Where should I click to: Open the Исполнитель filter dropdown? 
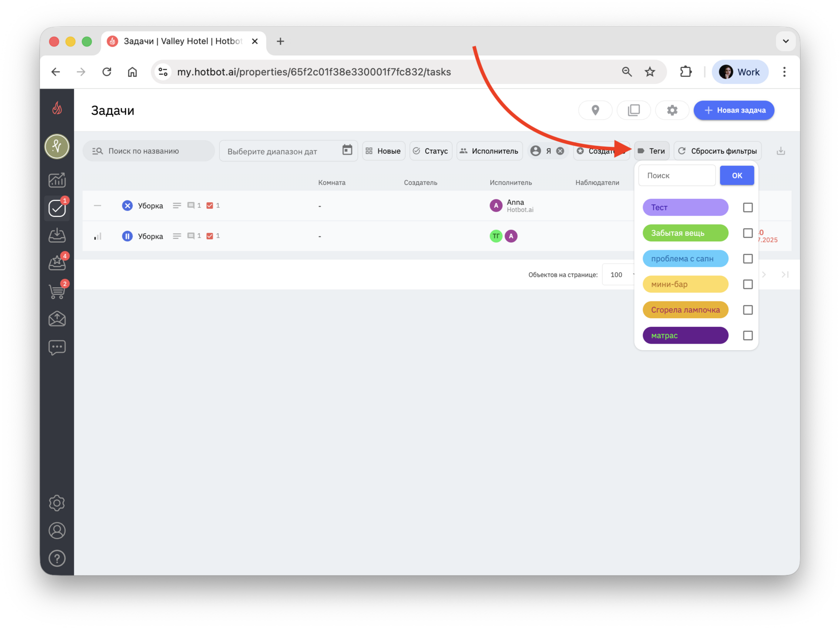click(x=489, y=151)
